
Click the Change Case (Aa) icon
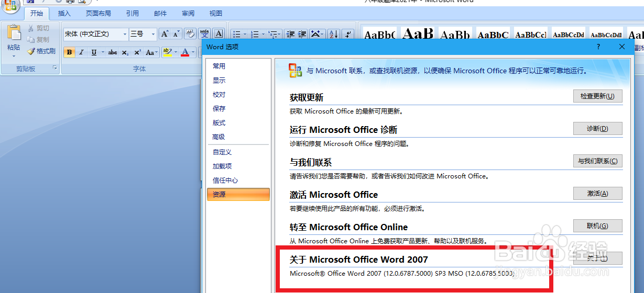tap(151, 52)
